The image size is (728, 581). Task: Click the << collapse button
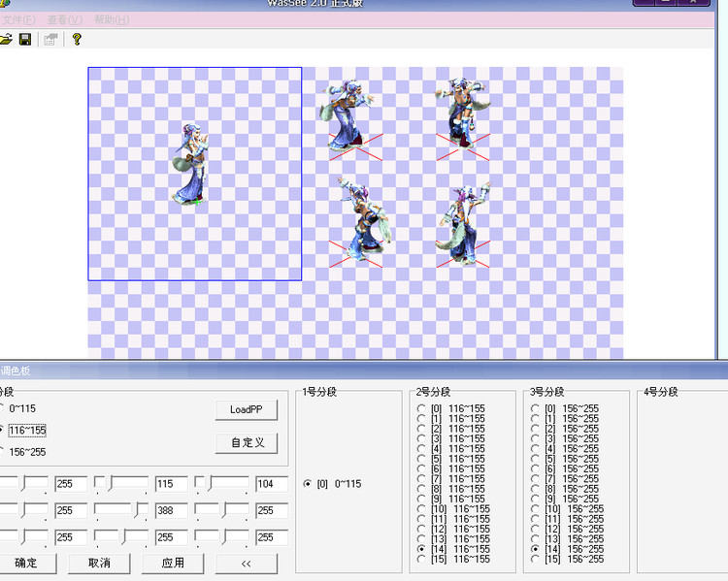click(247, 563)
